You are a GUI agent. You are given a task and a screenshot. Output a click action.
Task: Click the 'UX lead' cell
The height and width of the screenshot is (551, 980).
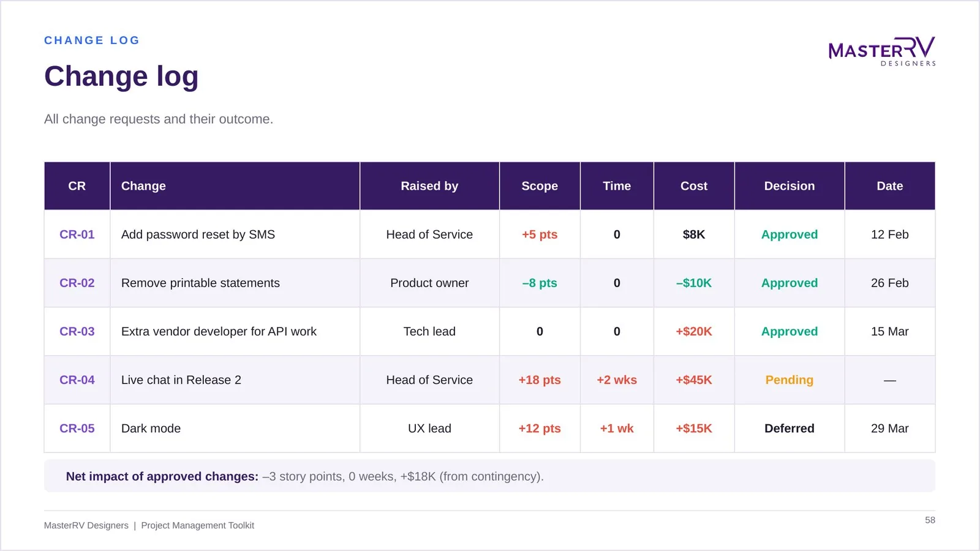pyautogui.click(x=429, y=429)
